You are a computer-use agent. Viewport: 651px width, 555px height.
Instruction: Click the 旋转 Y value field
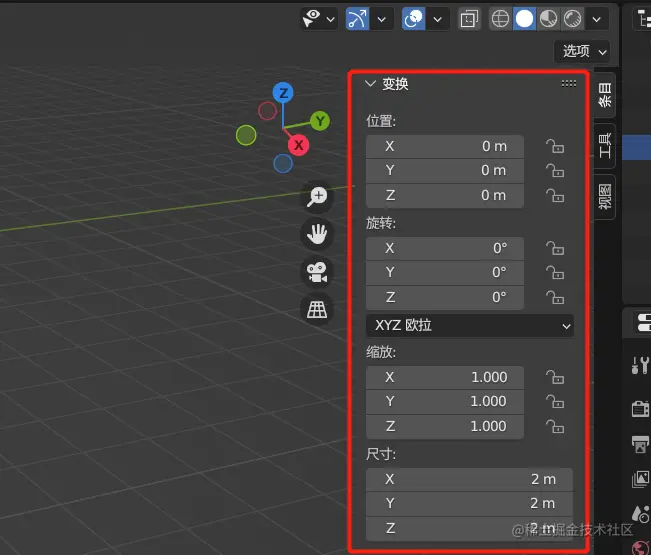click(445, 273)
